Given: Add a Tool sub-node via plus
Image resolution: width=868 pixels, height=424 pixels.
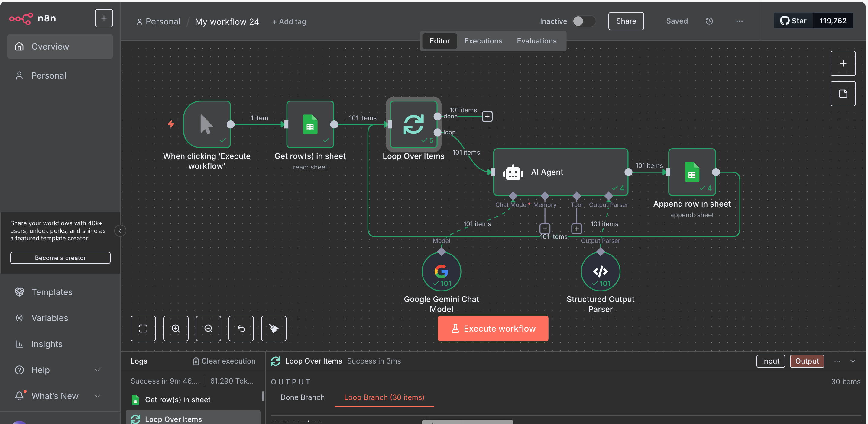Looking at the screenshot, I should pyautogui.click(x=577, y=229).
